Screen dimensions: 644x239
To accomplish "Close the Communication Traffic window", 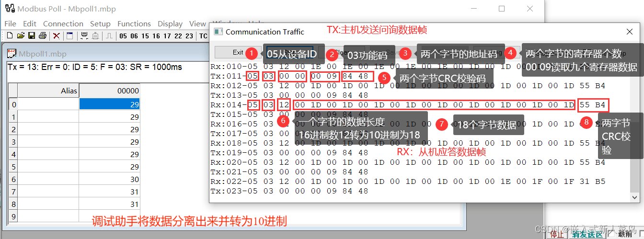I will [630, 32].
